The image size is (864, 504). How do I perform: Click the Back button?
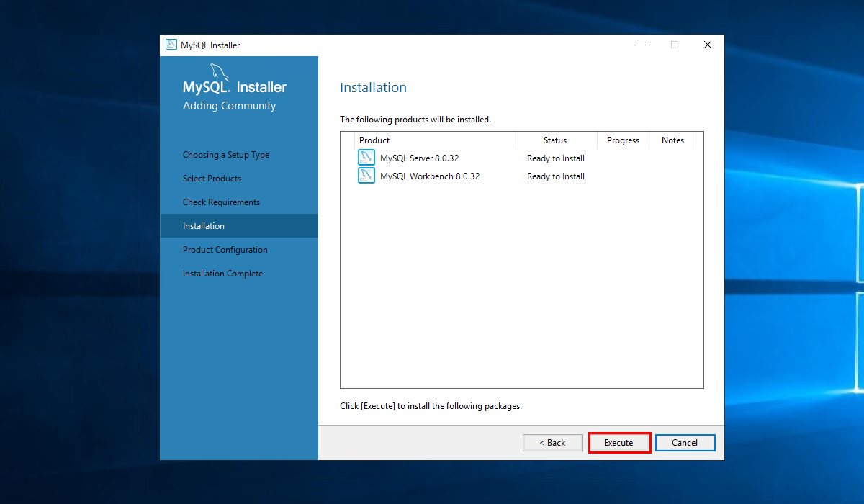553,443
